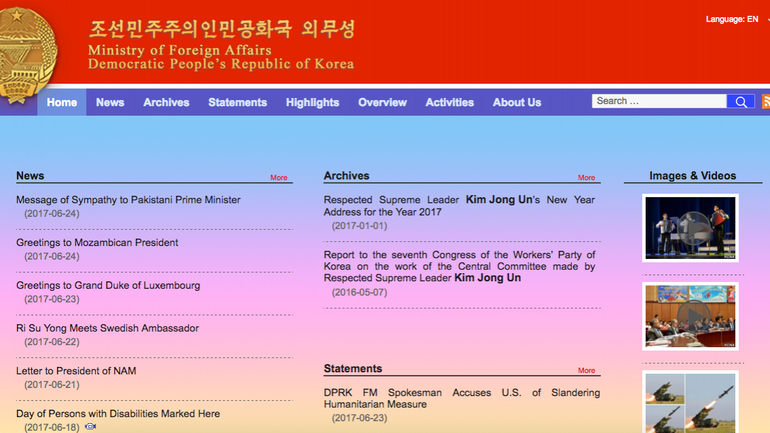Navigate to the About Us page
Image resolution: width=770 pixels, height=433 pixels.
[517, 102]
